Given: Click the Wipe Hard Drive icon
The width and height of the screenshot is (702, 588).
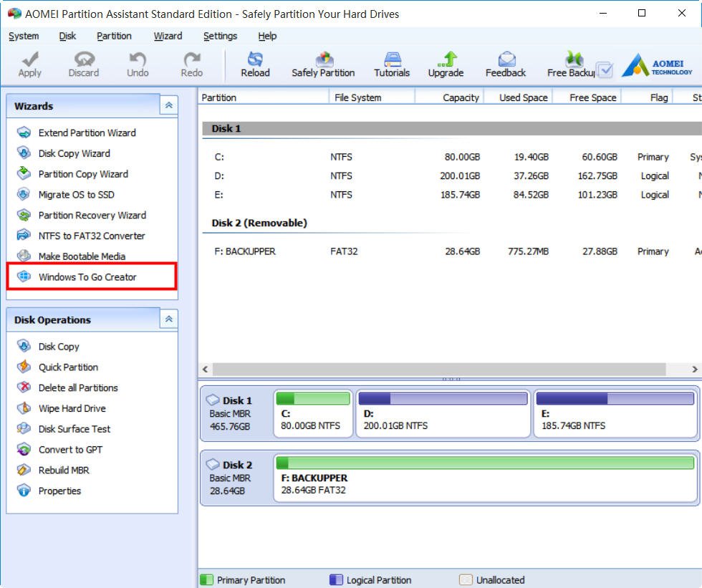Looking at the screenshot, I should click(24, 408).
